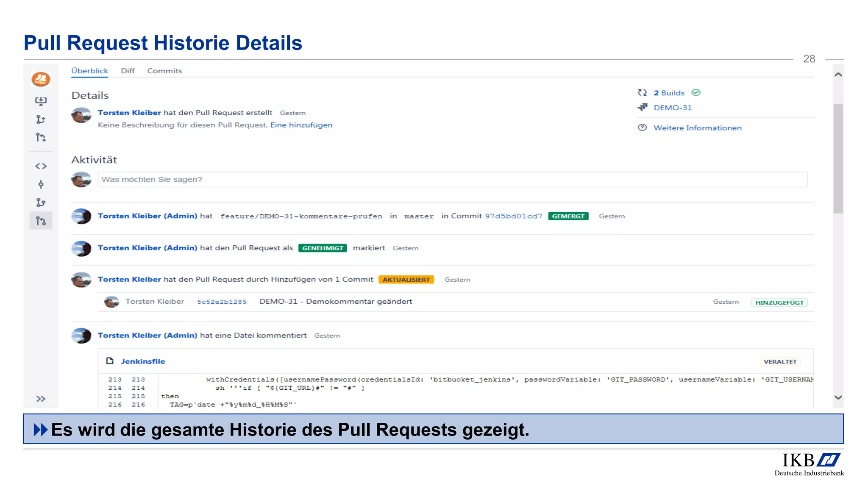Click the avatar in the updated activity entry
The image size is (868, 488).
[81, 280]
